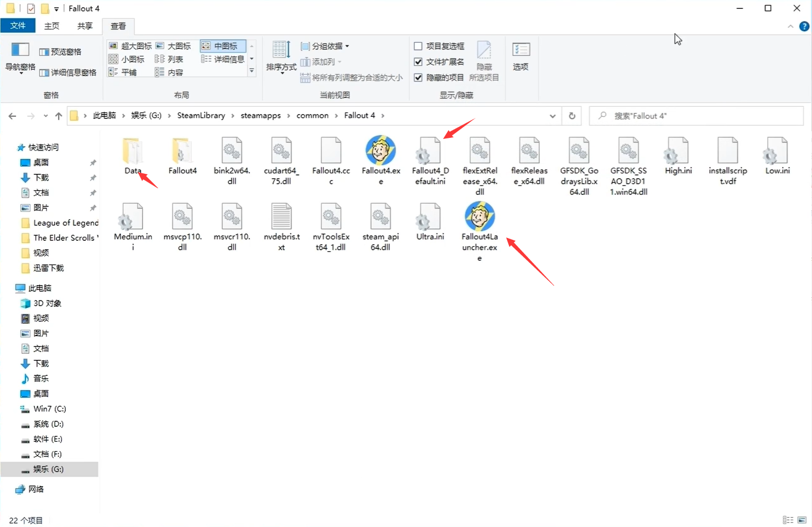The height and width of the screenshot is (527, 812).
Task: Select GFSDK_GodraysLib.x64.dll file
Action: coord(579,166)
